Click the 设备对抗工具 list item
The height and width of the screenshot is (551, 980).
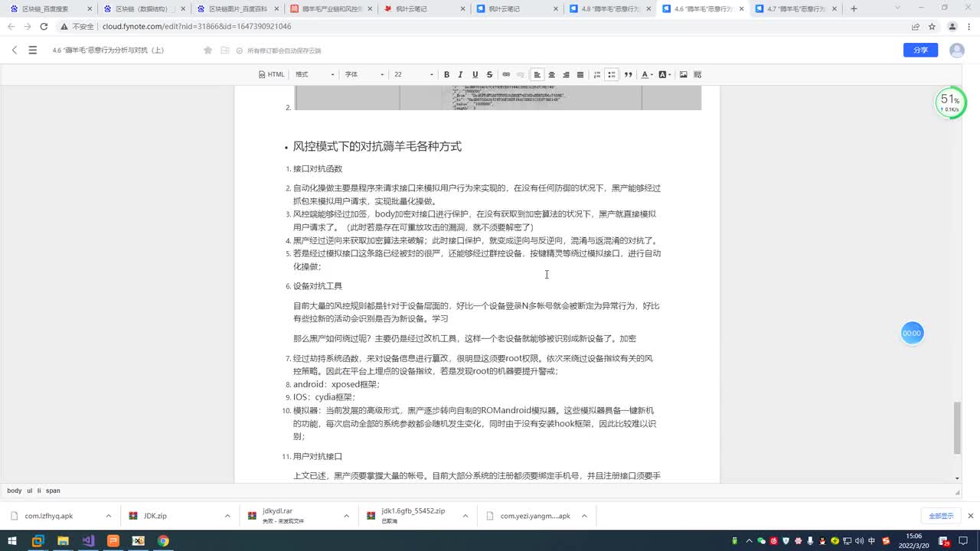point(318,286)
